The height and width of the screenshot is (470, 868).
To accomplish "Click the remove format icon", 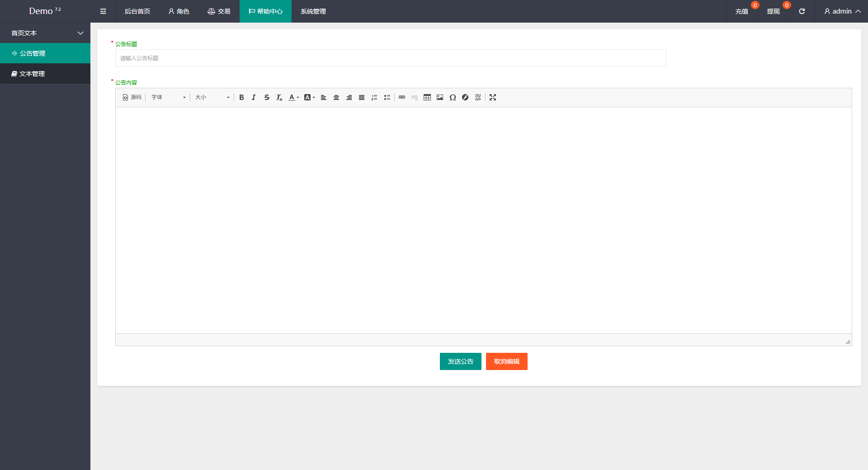I will point(279,97).
